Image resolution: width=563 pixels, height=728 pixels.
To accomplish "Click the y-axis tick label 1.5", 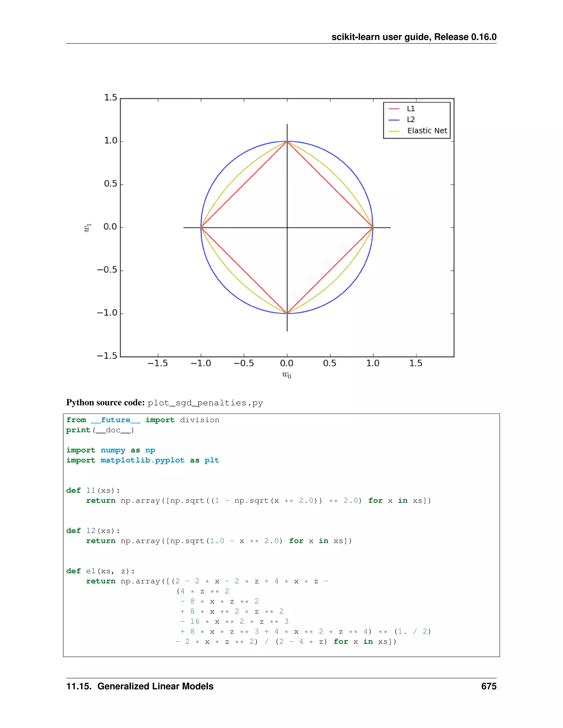I will pos(111,98).
